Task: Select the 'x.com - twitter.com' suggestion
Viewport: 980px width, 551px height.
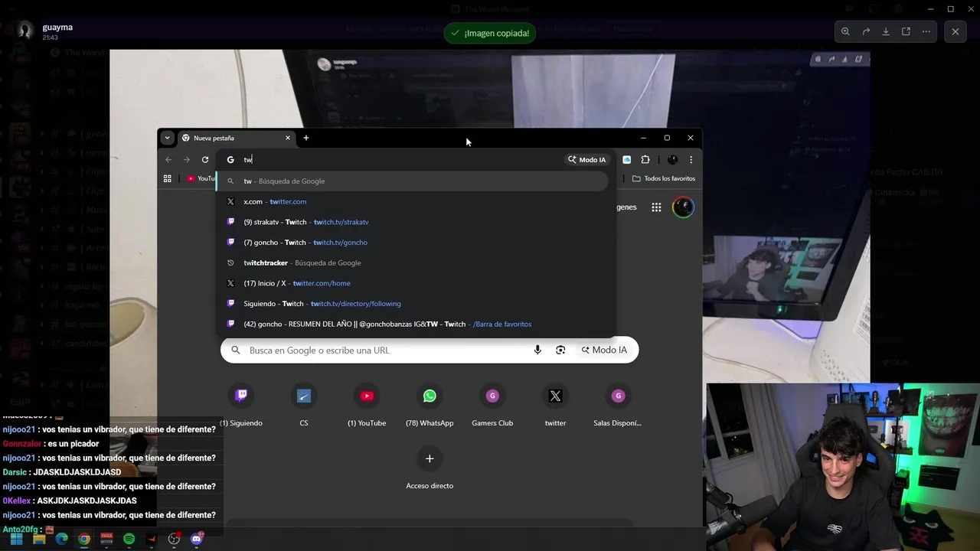Action: pyautogui.click(x=413, y=201)
